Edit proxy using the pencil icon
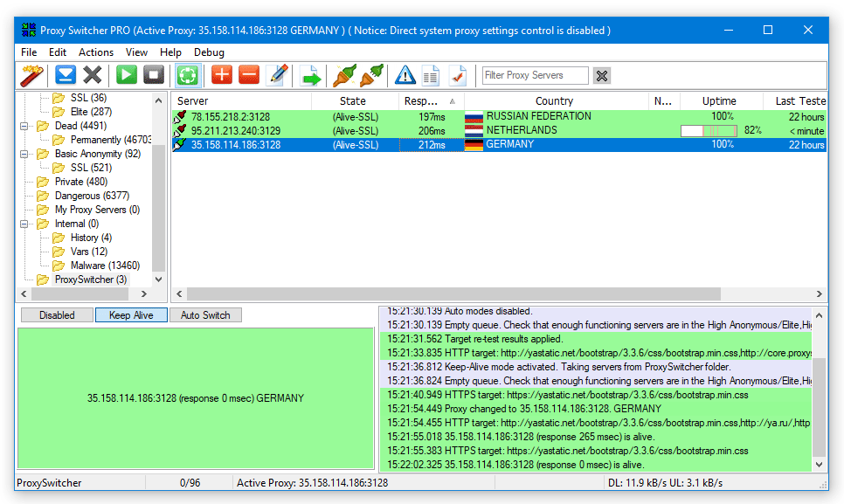Viewport: 844px width, 504px height. (x=279, y=75)
